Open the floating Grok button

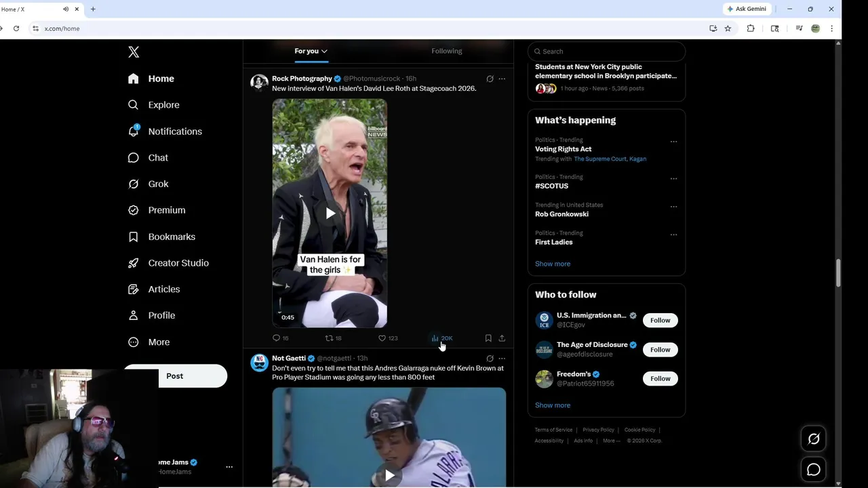pyautogui.click(x=814, y=439)
